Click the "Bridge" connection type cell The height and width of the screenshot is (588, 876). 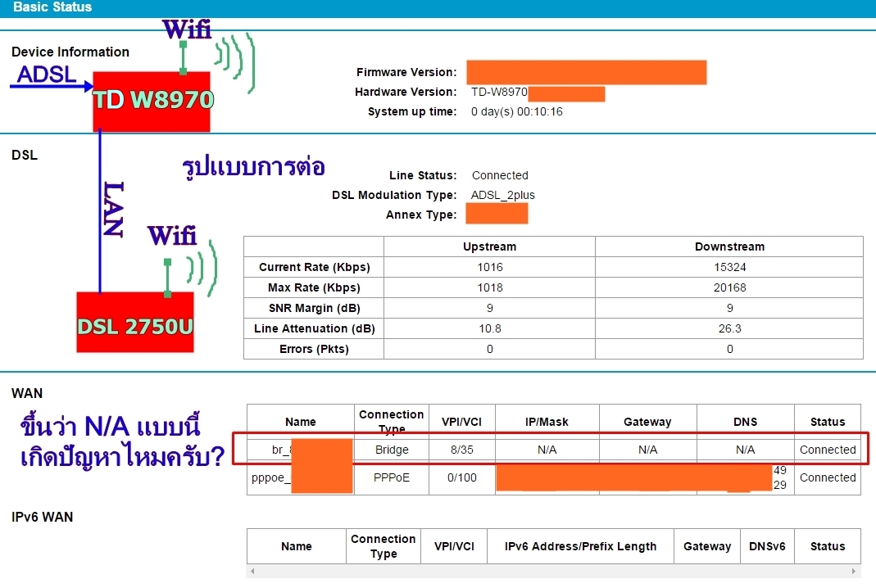392,450
